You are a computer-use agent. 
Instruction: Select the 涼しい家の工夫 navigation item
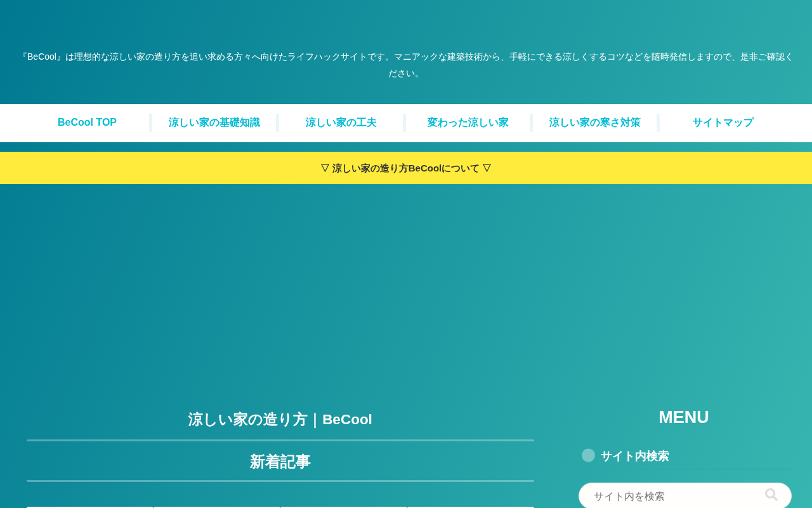[341, 123]
